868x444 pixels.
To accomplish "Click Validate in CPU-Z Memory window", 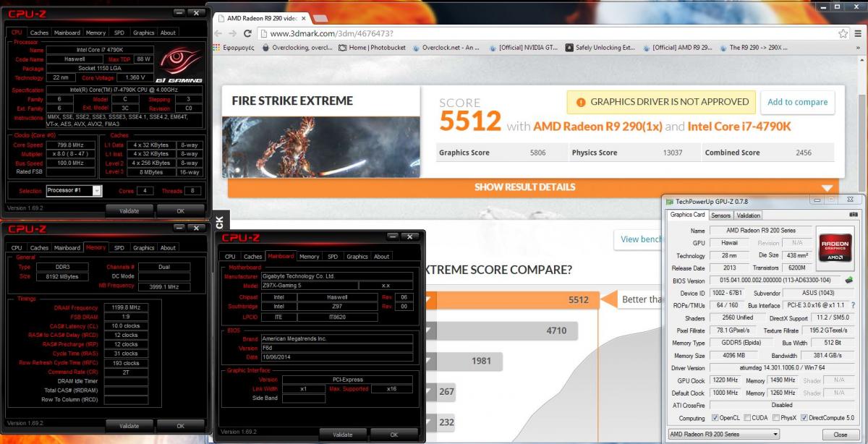I will click(x=129, y=426).
